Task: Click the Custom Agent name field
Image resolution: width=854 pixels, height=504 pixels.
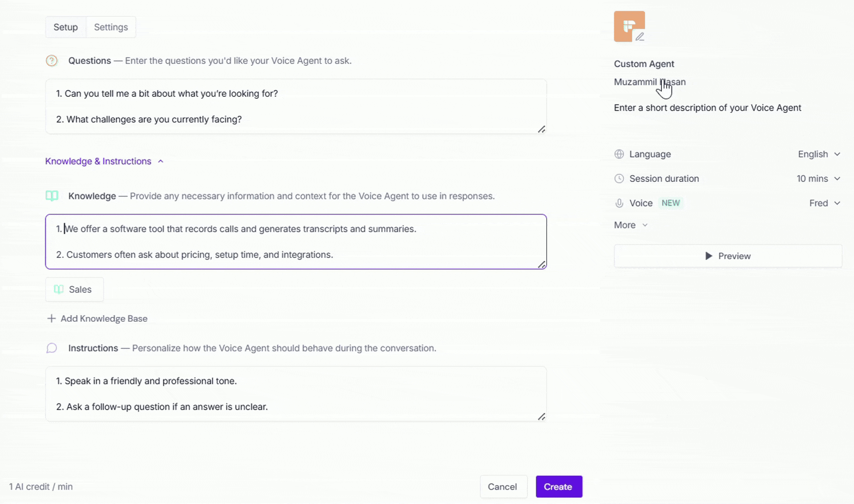Action: coord(644,64)
